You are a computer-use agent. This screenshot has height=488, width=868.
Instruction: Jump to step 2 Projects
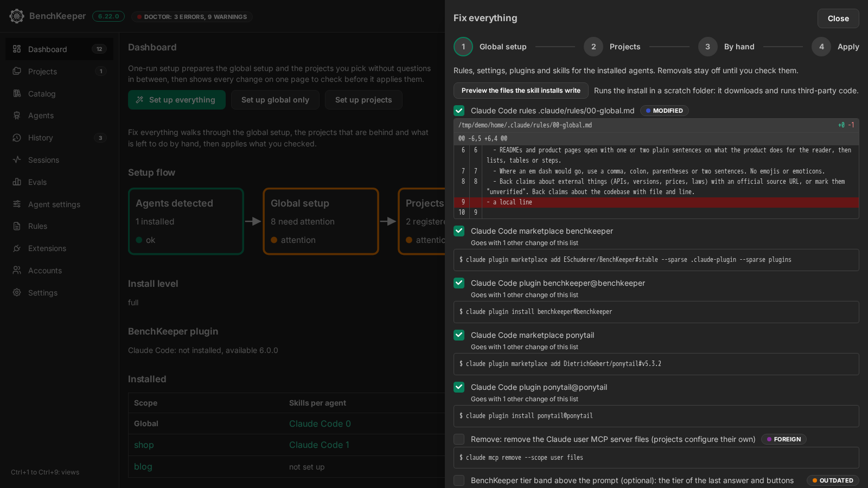click(612, 47)
